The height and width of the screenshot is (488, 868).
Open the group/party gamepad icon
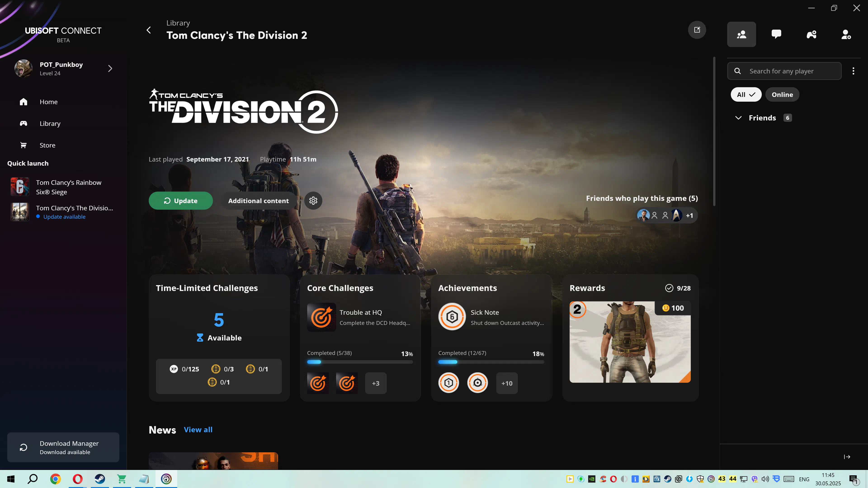pos(811,34)
